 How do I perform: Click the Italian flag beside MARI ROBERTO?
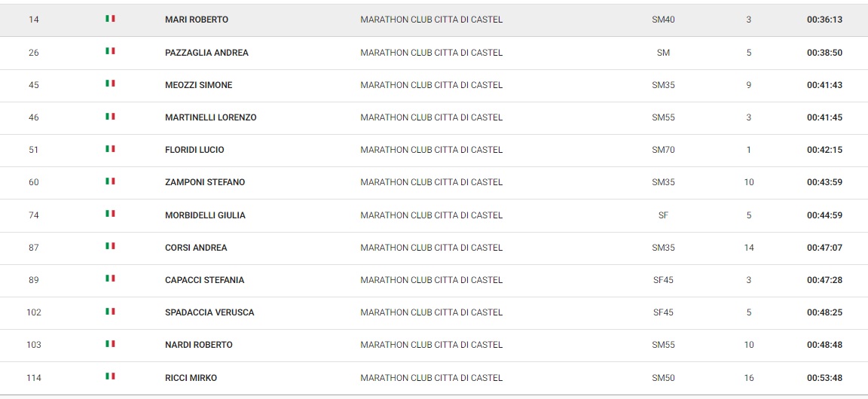click(110, 19)
